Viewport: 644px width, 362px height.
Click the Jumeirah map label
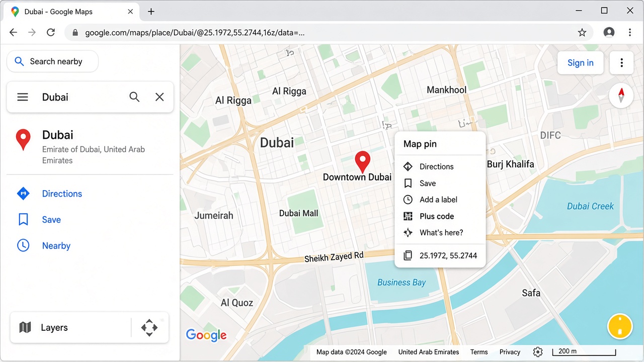214,216
